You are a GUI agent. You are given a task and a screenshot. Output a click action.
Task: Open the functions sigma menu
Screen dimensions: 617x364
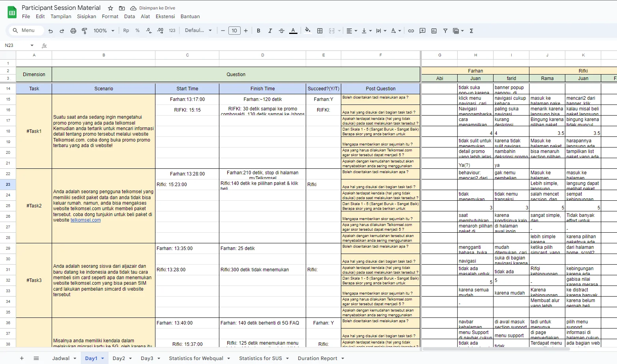click(x=471, y=31)
